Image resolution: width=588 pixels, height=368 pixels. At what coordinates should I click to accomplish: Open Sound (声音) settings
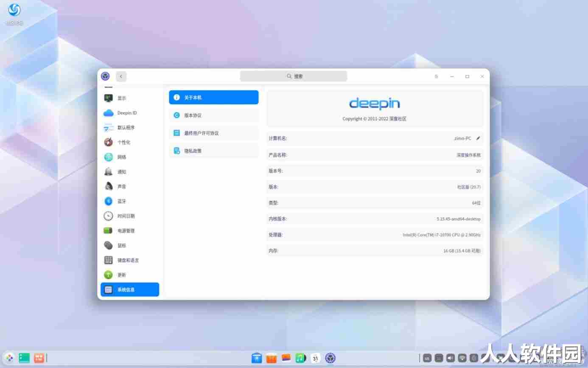pos(130,186)
